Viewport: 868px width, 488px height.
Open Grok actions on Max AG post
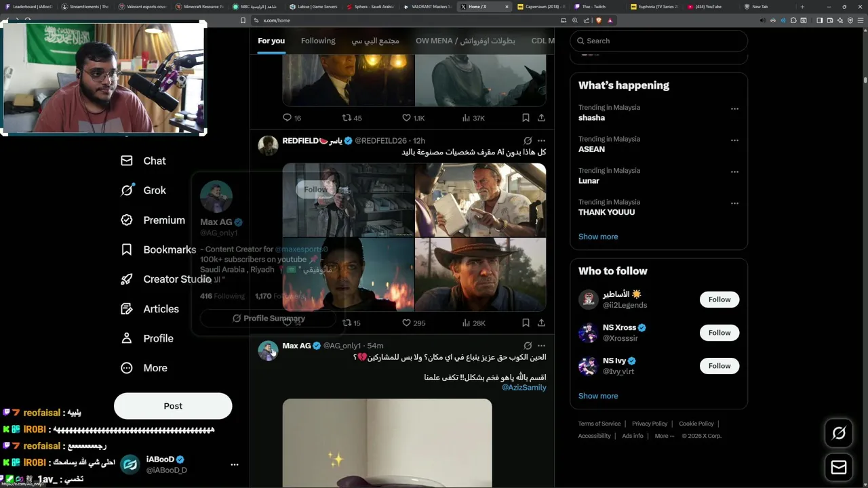pos(528,346)
